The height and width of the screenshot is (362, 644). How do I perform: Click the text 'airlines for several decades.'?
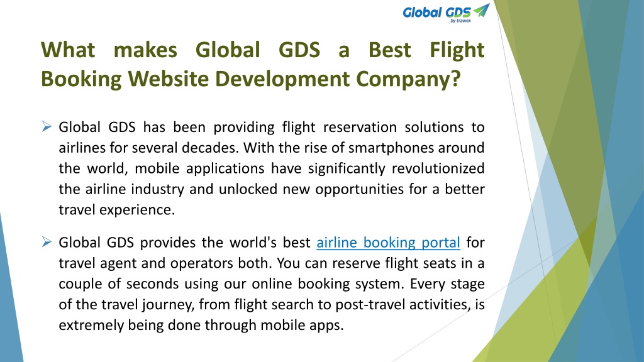point(148,148)
